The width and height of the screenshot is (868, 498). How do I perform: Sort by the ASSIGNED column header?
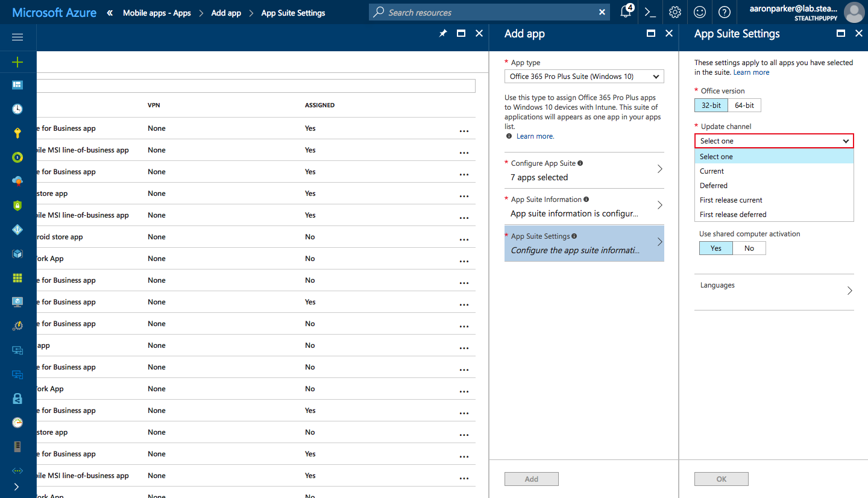[319, 106]
